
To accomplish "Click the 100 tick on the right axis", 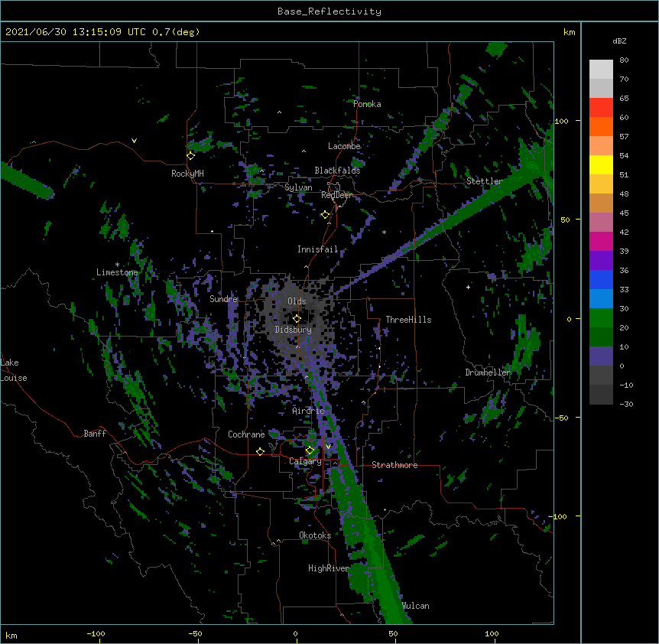I will [561, 121].
